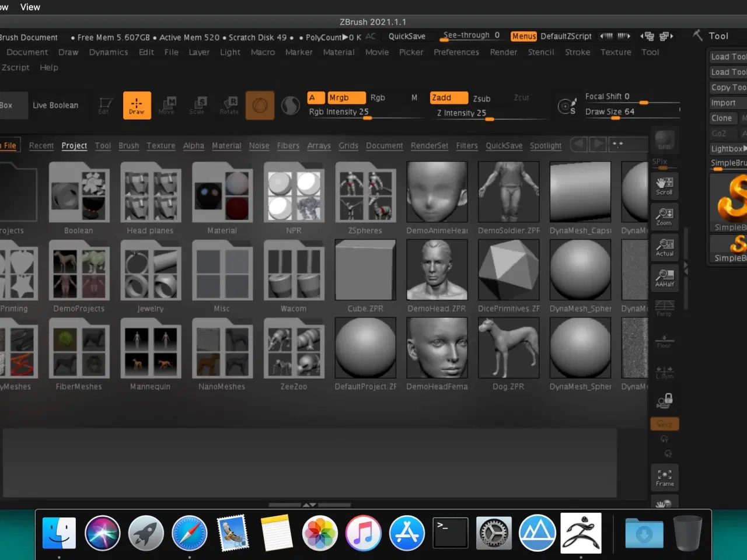Open the Stroke menu
The width and height of the screenshot is (747, 560).
(578, 52)
